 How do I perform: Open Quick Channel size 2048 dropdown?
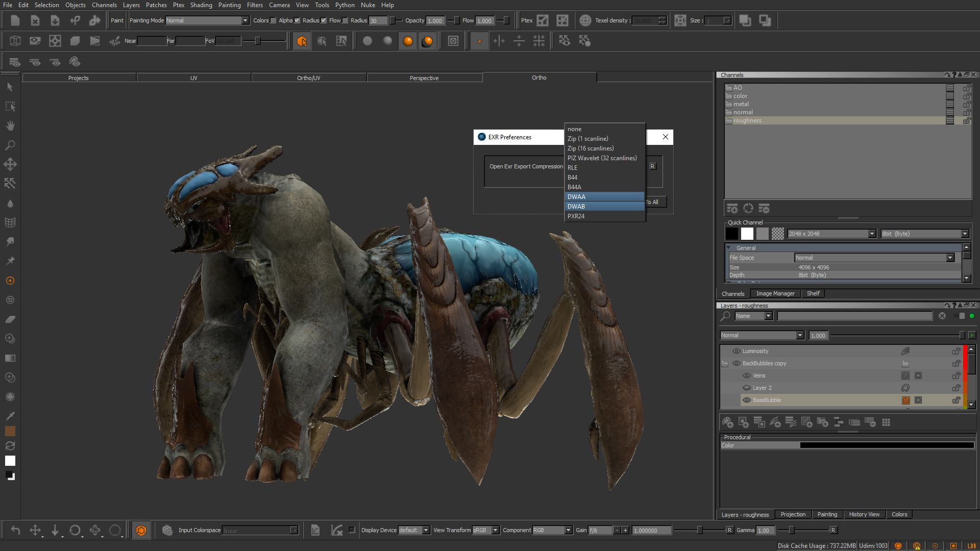[831, 234]
